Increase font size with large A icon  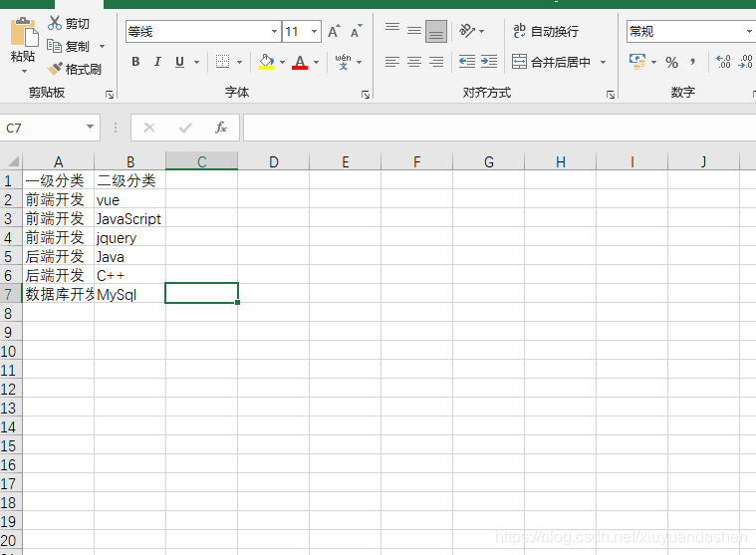click(334, 31)
